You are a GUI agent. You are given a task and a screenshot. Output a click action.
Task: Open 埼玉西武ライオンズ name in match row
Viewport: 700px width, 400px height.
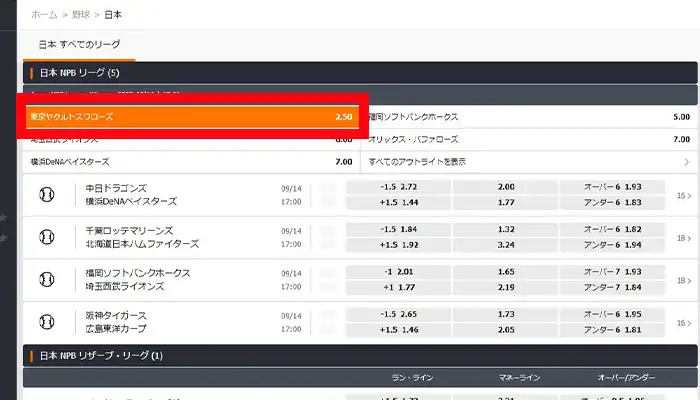click(125, 286)
